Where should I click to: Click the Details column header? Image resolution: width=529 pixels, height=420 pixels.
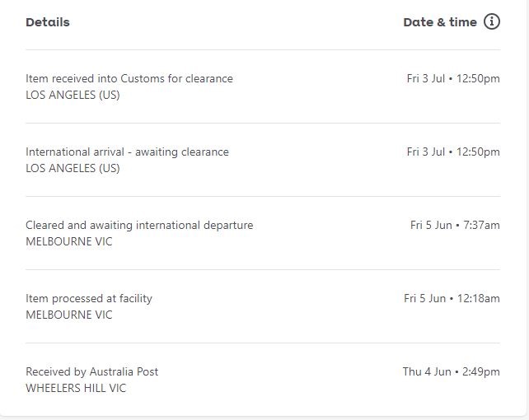click(48, 22)
